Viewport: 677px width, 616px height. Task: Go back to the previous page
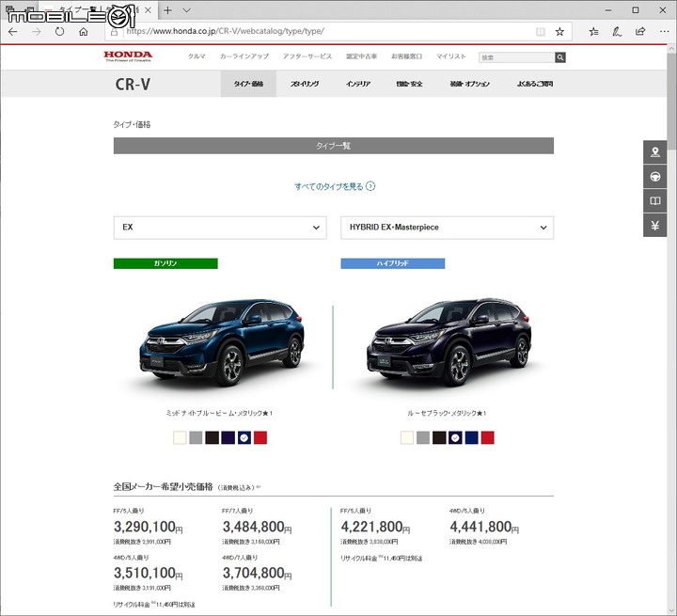pyautogui.click(x=13, y=32)
